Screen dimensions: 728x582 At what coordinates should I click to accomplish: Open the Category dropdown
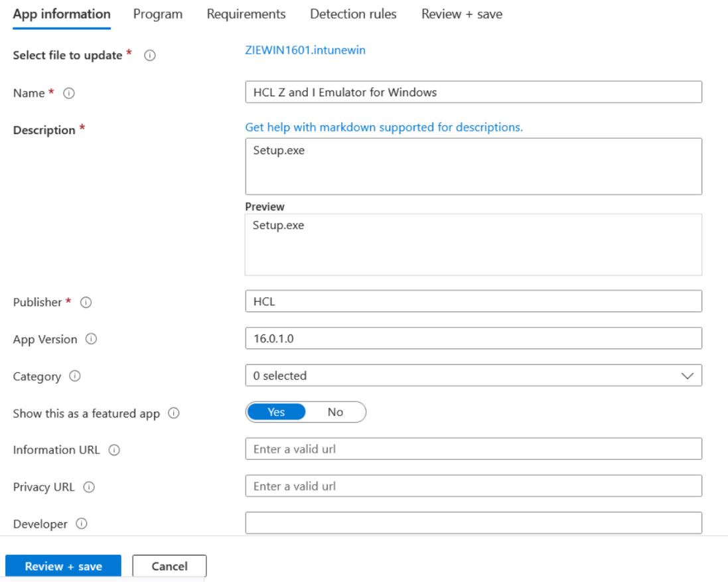click(x=473, y=376)
